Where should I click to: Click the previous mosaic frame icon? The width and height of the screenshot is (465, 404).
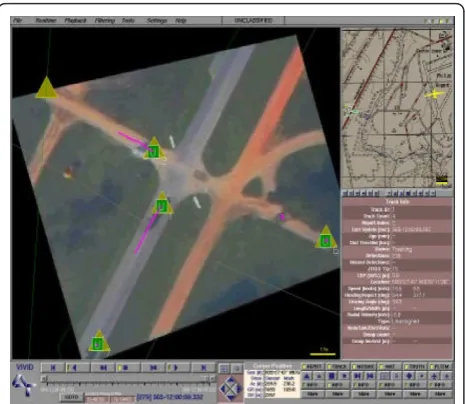357,376
